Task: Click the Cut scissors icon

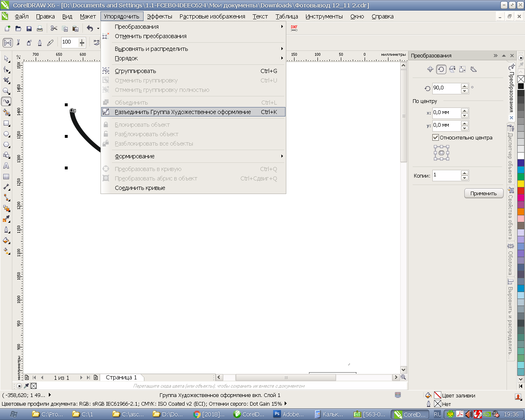Action: pos(54,28)
